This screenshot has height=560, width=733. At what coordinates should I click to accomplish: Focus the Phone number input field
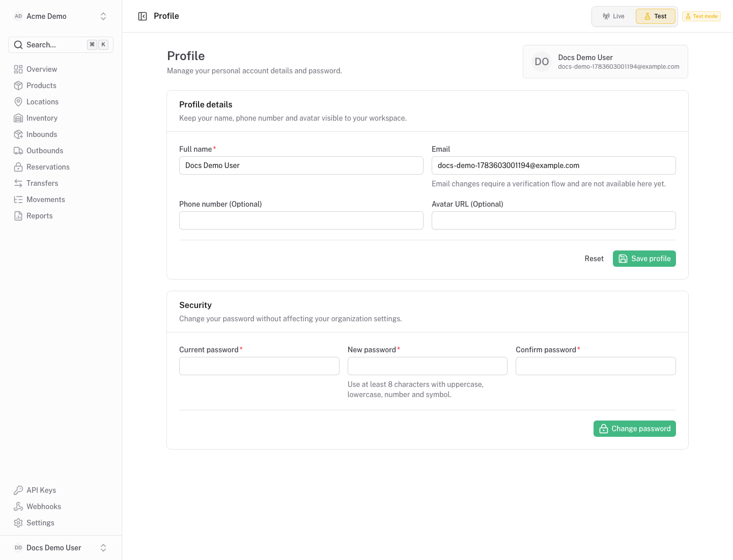click(301, 220)
